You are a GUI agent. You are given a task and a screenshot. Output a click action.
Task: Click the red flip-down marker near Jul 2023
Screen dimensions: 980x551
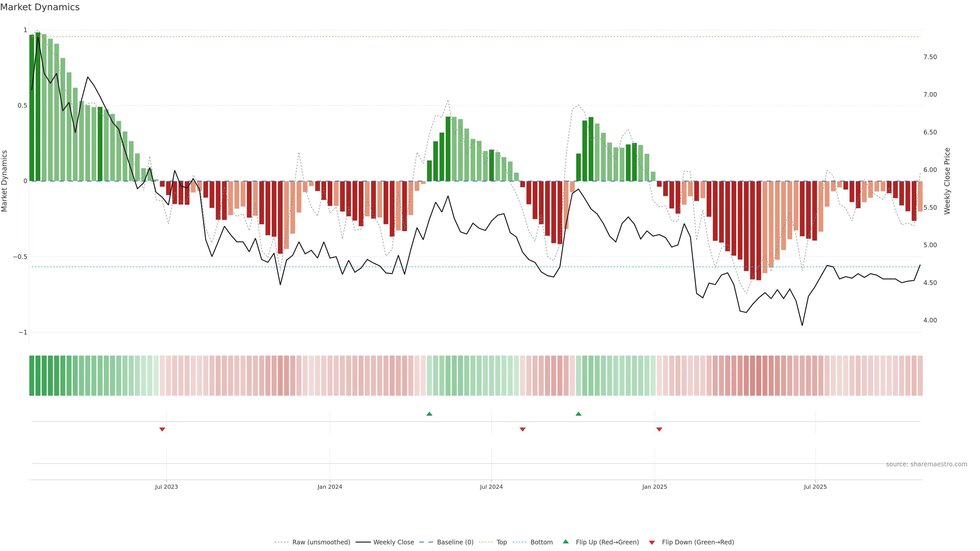coord(162,429)
